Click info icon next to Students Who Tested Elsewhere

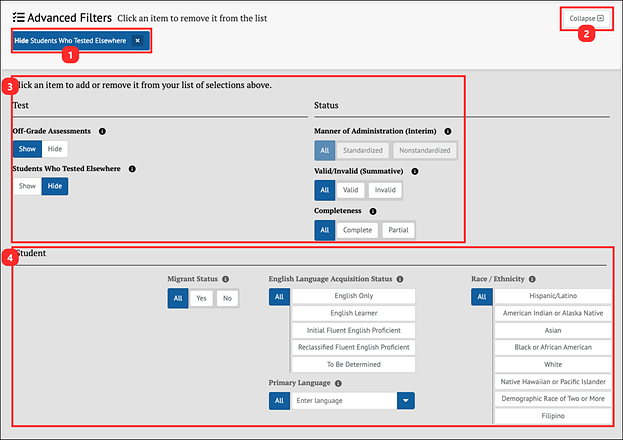[132, 169]
